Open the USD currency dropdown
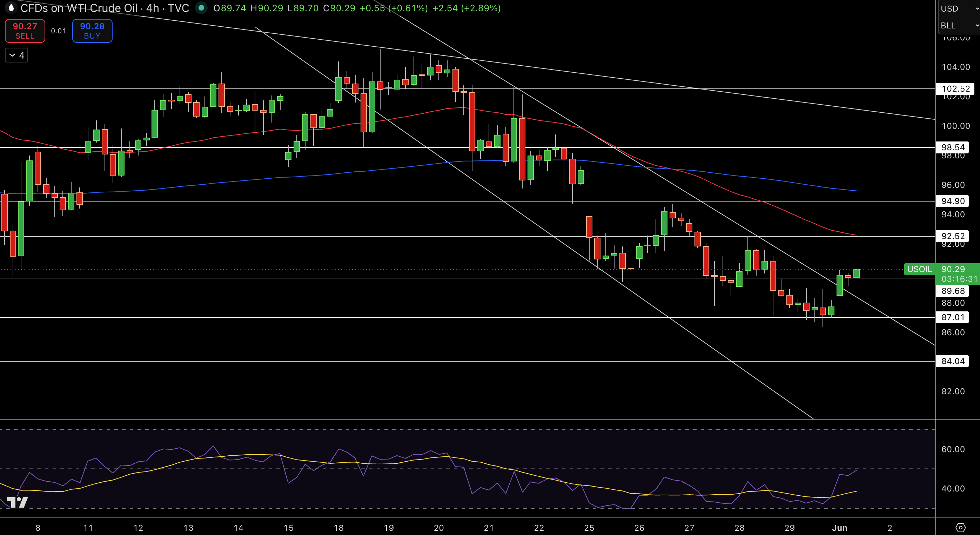 tap(959, 8)
